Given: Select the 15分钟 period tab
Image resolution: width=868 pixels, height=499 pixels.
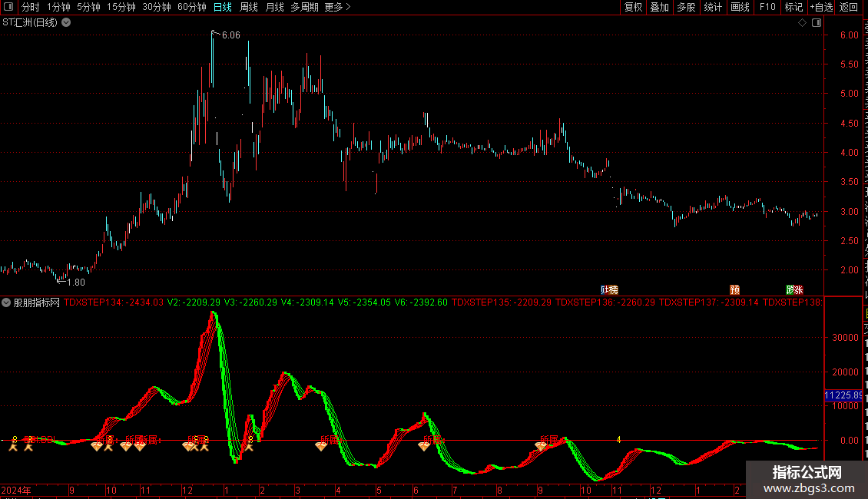Looking at the screenshot, I should (121, 7).
